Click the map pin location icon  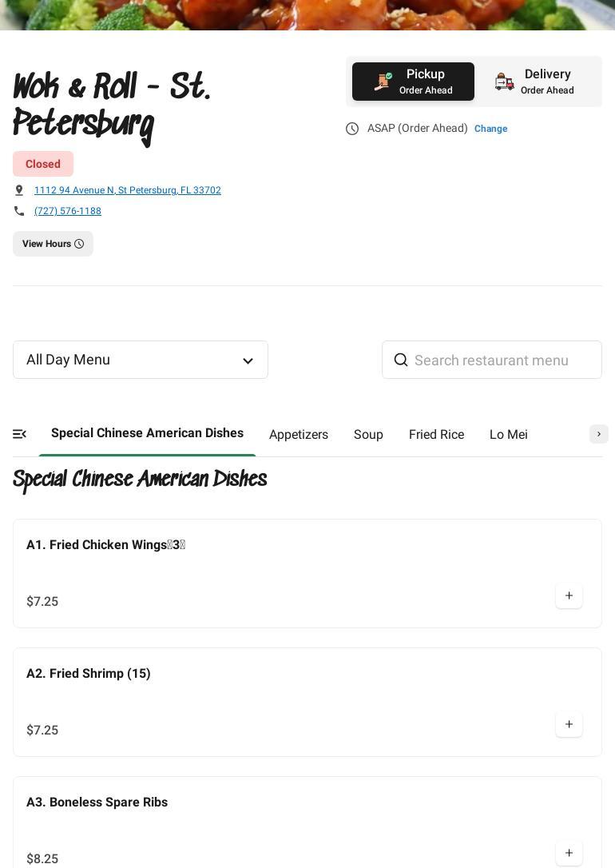pos(19,190)
